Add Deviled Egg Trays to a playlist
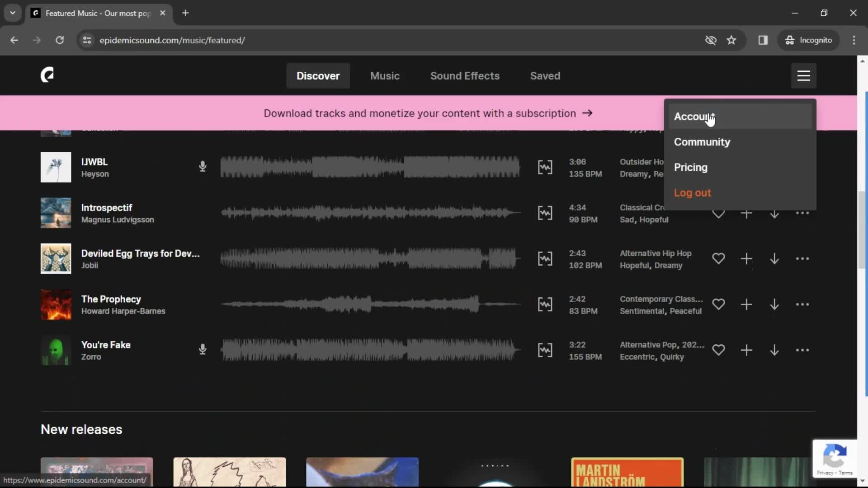The height and width of the screenshot is (488, 868). 746,259
